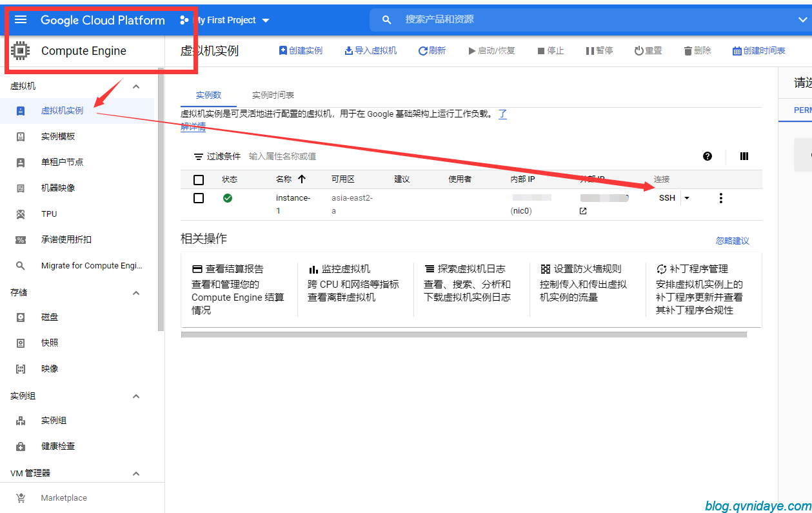Click the 虚拟机实例 sidebar icon

click(x=21, y=110)
